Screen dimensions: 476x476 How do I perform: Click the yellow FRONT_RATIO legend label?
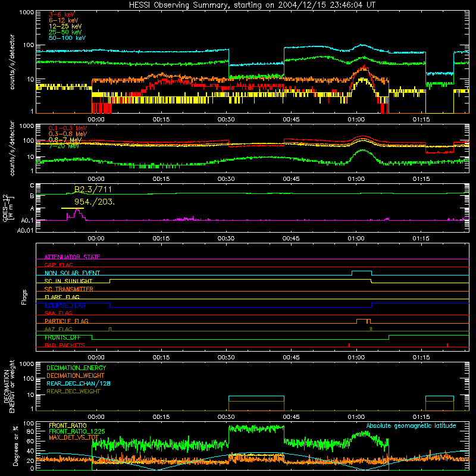[x=68, y=425]
